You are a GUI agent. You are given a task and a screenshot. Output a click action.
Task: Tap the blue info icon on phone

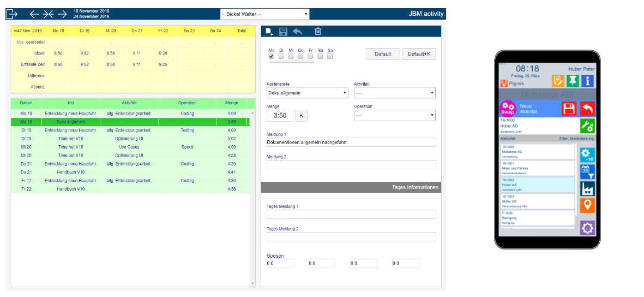pos(587,81)
